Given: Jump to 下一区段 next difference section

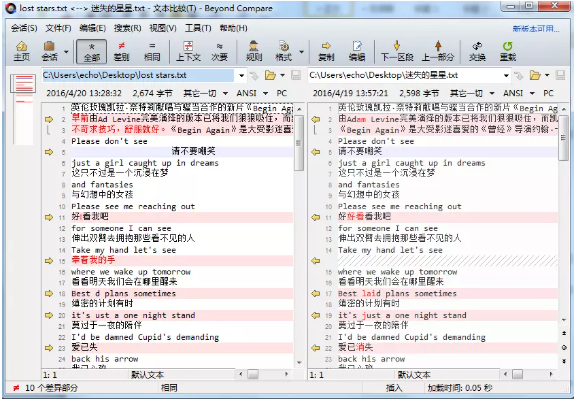Looking at the screenshot, I should (397, 51).
